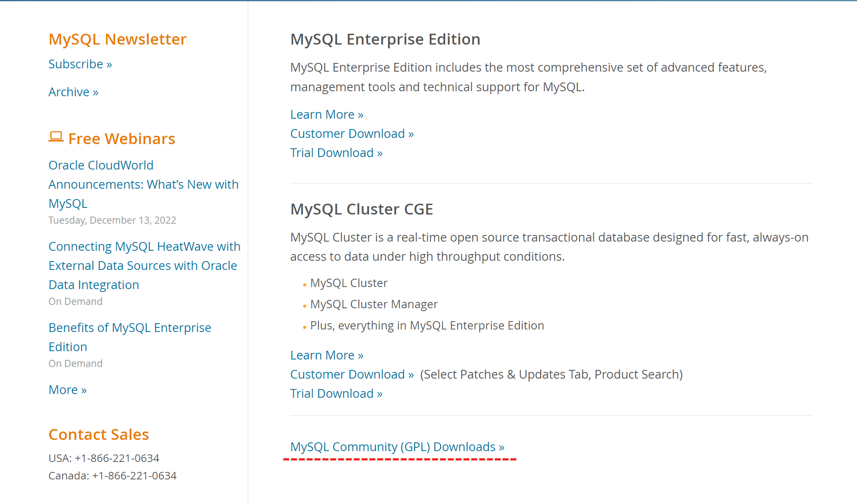Click Customer Download under MySQL Cluster CGE

click(352, 374)
